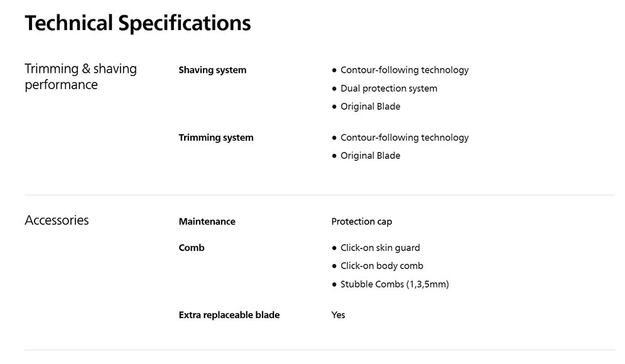Screen dimensions: 625x364
Task: Click the divider line above Accessories
Action: point(319,195)
